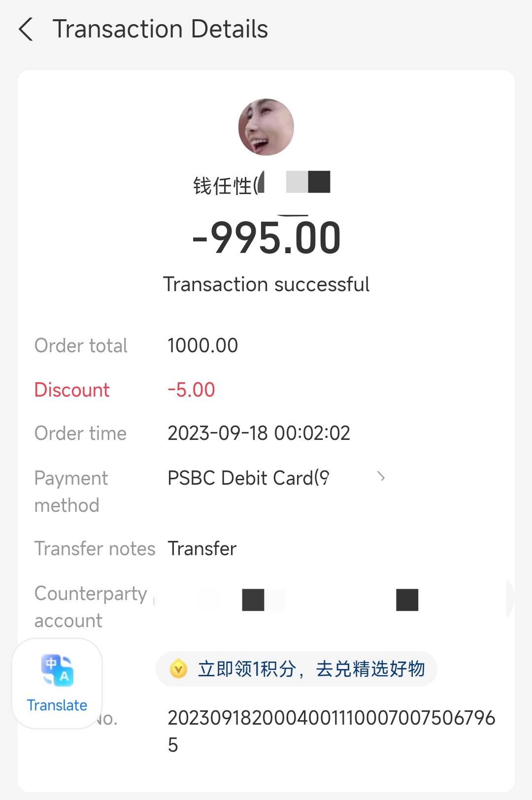Click the order time 2023-09-18 00:02:02

pos(259,433)
